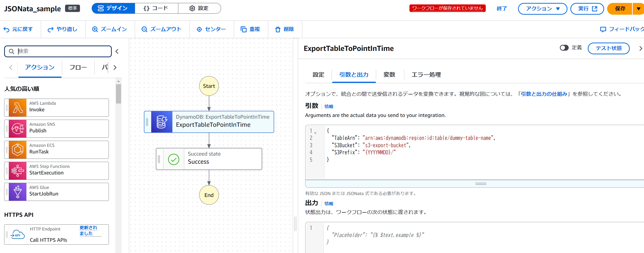
Task: Select the Amazon SNS Publish icon
Action: point(18,129)
